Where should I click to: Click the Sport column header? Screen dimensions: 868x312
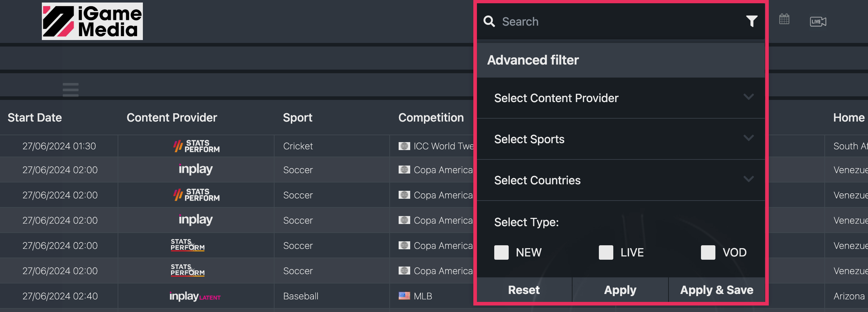(297, 118)
